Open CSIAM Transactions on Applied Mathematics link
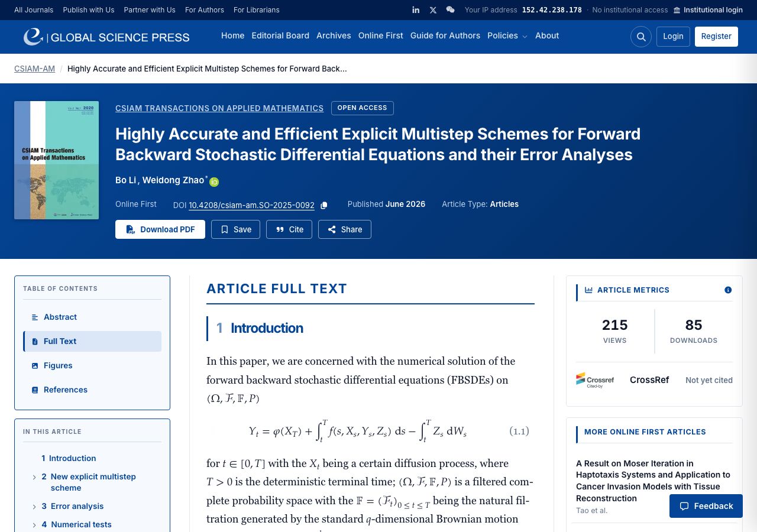757x532 pixels. tap(219, 108)
